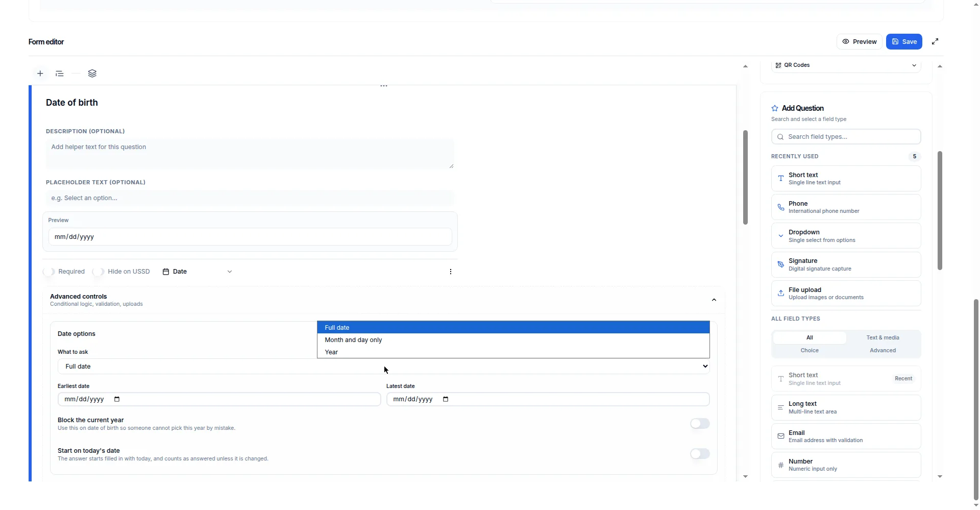Screen dimensions: 980x510
Task: Click the layers stack icon
Action: coord(92,74)
